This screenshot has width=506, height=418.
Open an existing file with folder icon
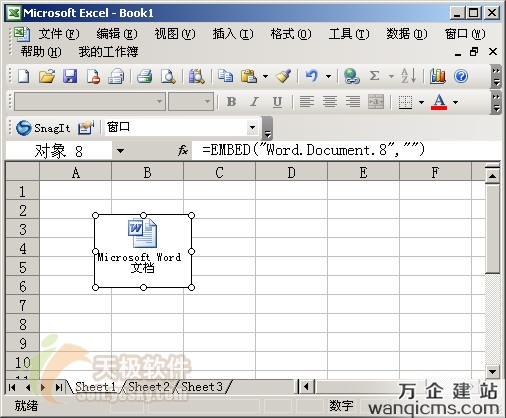click(x=47, y=76)
